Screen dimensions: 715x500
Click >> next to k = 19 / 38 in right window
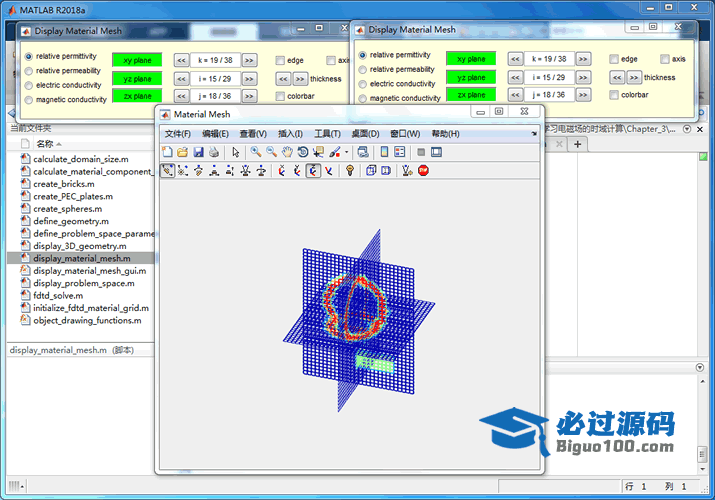click(583, 59)
